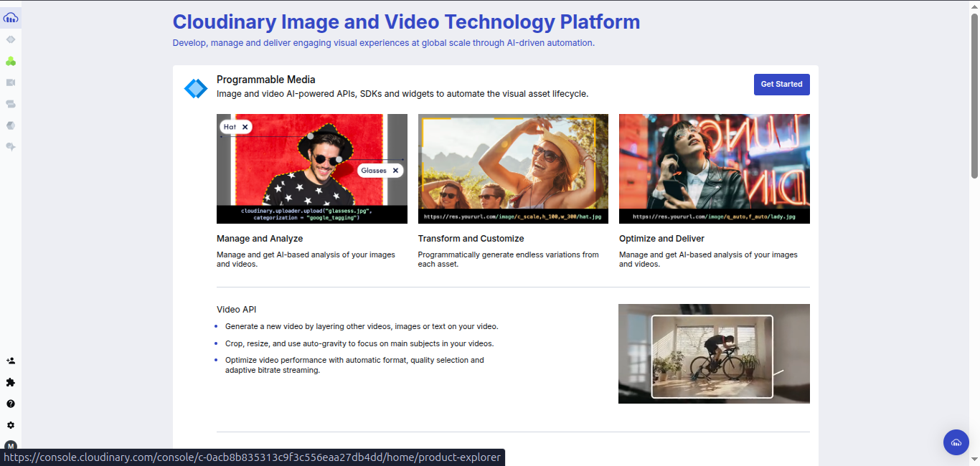Open the sparkle speech bubble sidebar icon
The image size is (980, 466).
pyautogui.click(x=11, y=146)
